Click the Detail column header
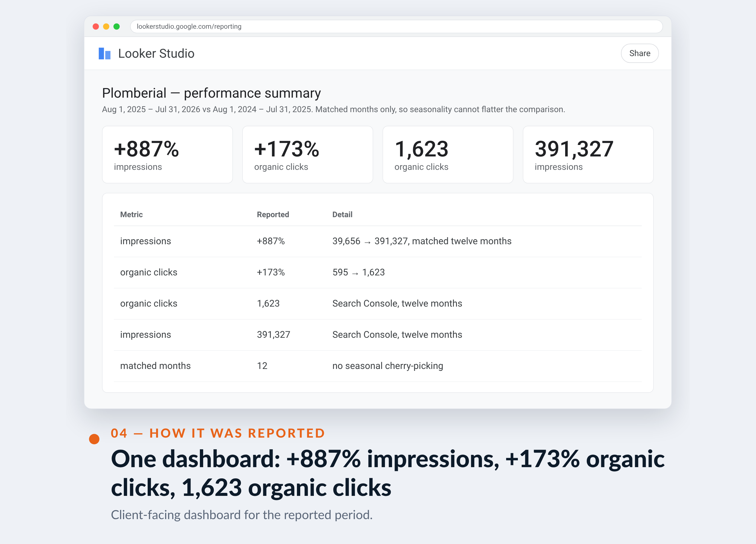This screenshot has width=756, height=544. click(x=342, y=214)
